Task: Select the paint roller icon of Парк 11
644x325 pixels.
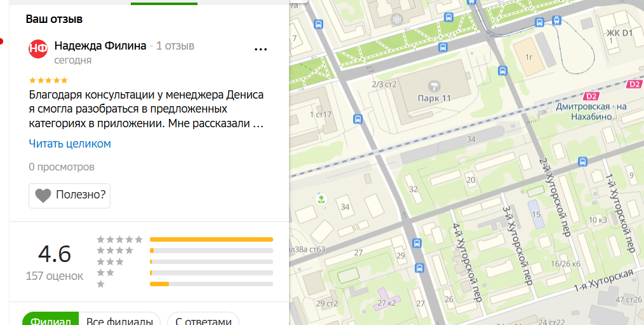Action: (x=434, y=86)
